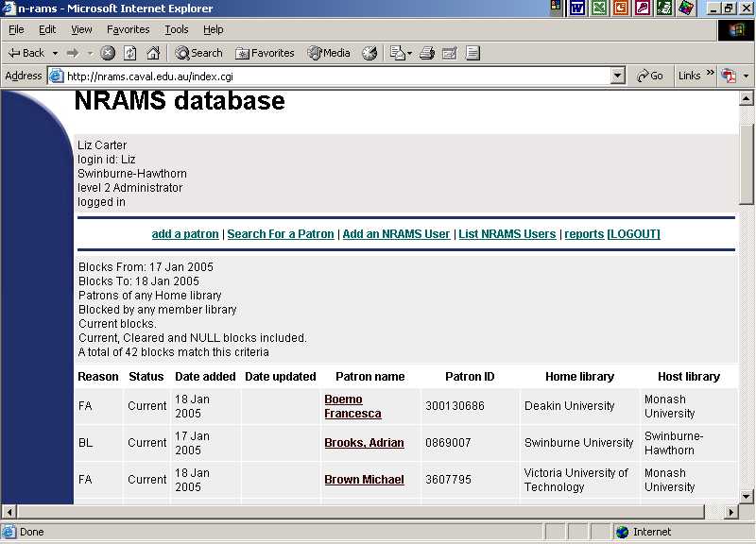
Task: Launch Excel from Office shortcut bar
Action: [x=599, y=8]
